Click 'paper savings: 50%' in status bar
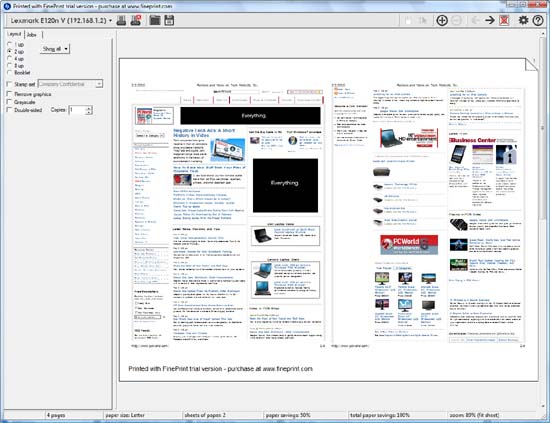The image size is (550, 423). click(x=288, y=415)
